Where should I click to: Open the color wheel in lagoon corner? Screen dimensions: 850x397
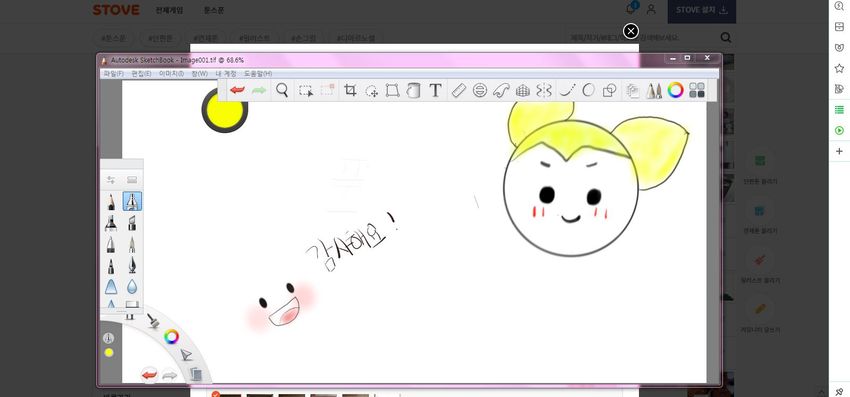click(171, 337)
